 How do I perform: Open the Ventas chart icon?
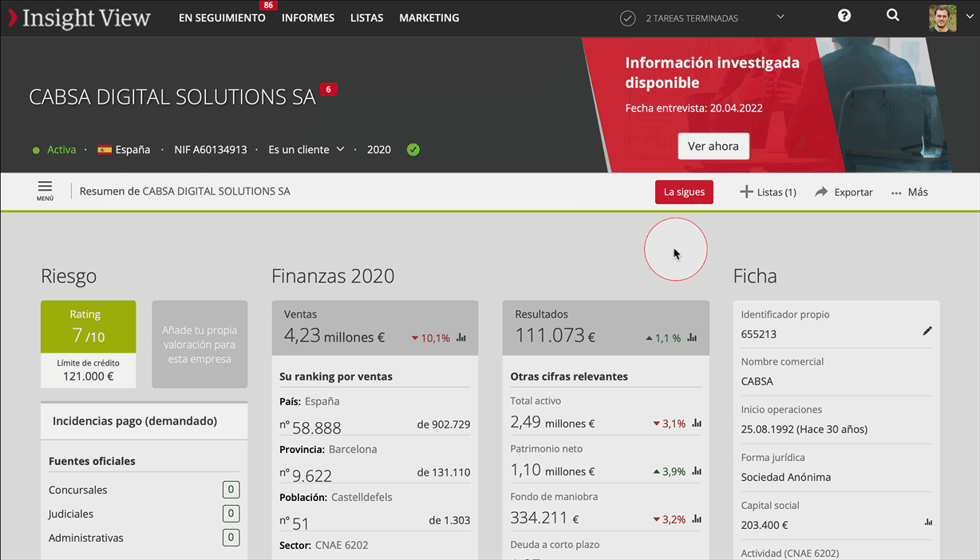click(x=461, y=337)
